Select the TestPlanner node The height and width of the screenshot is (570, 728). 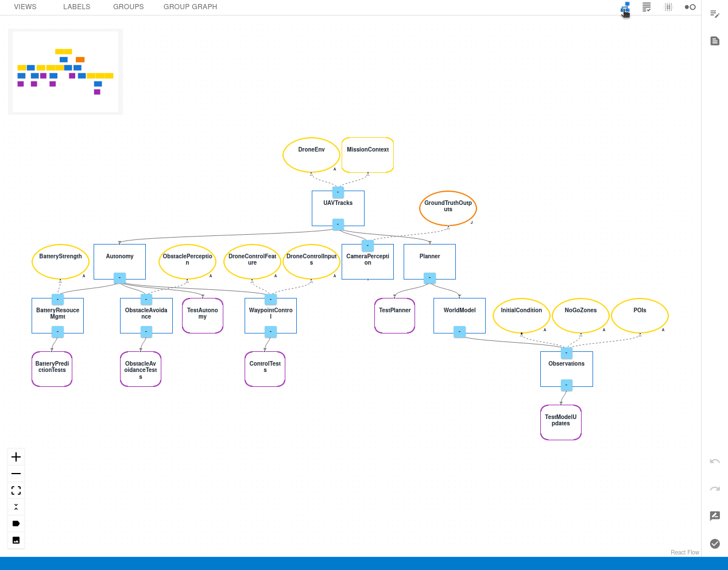click(x=395, y=316)
